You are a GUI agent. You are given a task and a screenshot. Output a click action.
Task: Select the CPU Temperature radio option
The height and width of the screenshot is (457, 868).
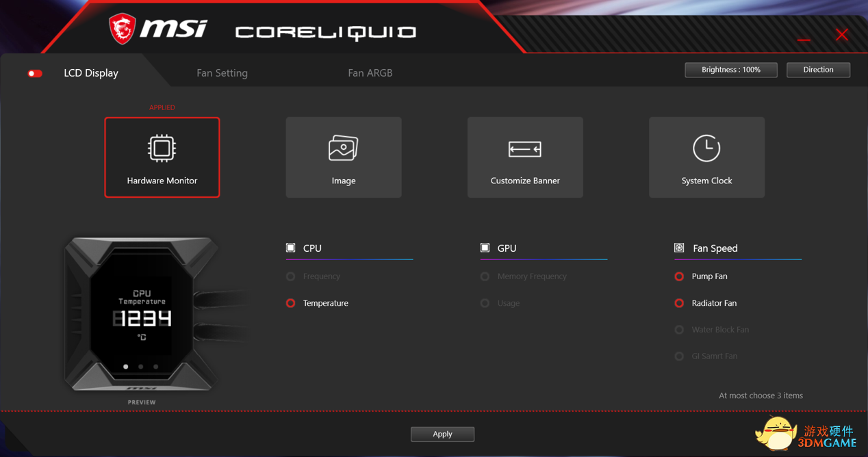point(291,303)
